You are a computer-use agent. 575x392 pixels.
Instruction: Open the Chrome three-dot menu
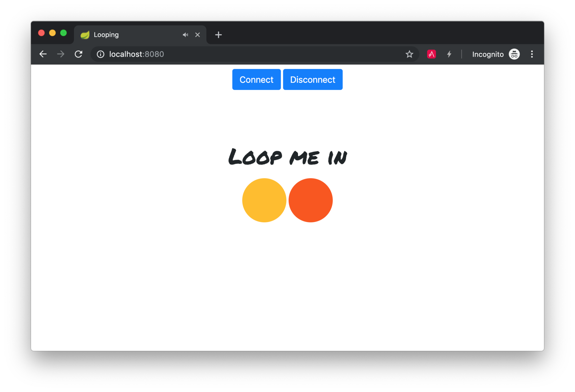point(532,54)
